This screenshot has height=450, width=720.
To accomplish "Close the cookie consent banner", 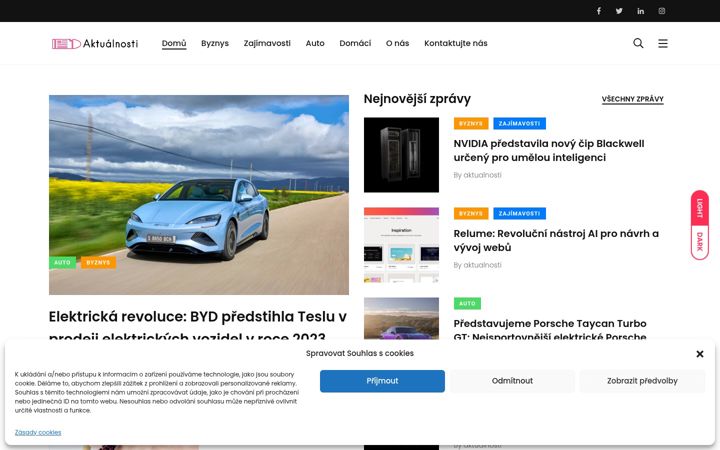I will [699, 354].
